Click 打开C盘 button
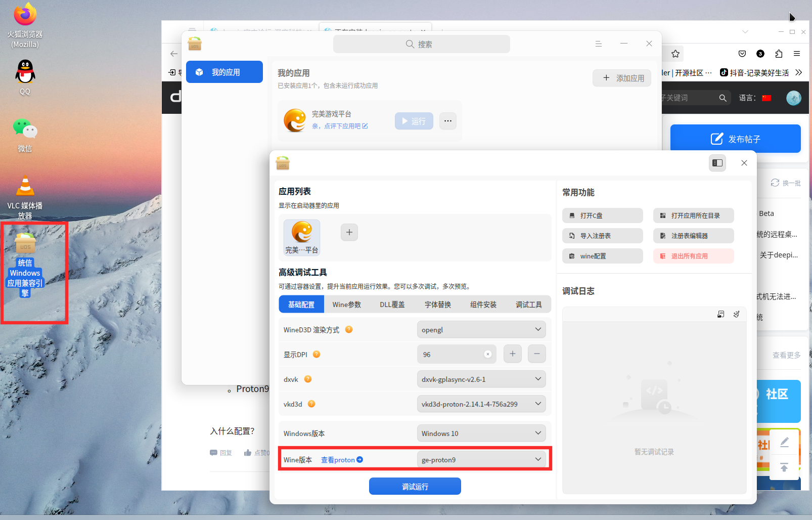This screenshot has width=812, height=520. click(603, 215)
